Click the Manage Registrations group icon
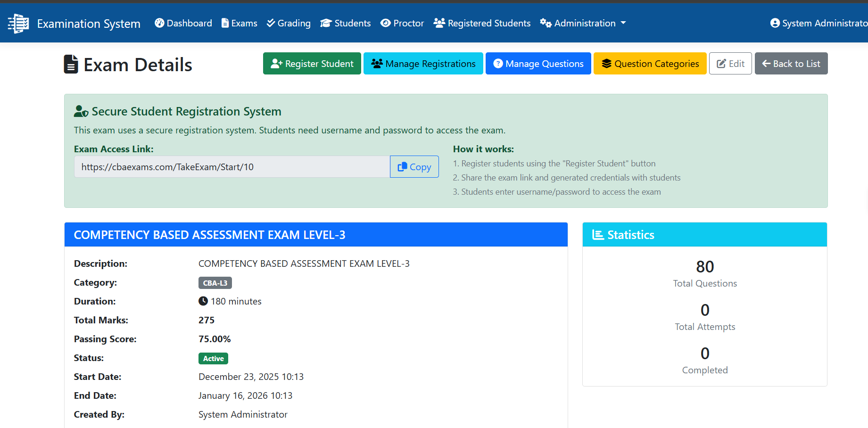Image resolution: width=868 pixels, height=428 pixels. tap(377, 64)
